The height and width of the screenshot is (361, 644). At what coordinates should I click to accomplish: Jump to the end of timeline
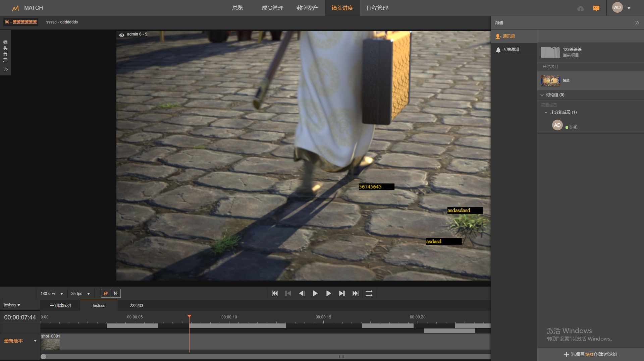355,294
